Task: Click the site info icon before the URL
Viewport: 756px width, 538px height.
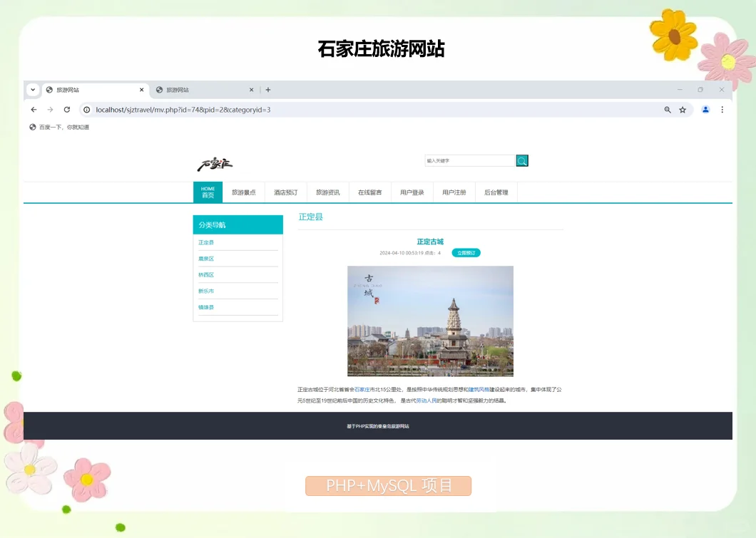Action: click(x=86, y=110)
